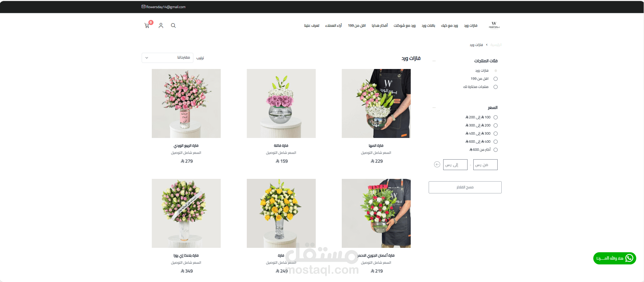Screen dimensions: 644x282
Task: Open the shopping cart icon
Action: coord(147,26)
